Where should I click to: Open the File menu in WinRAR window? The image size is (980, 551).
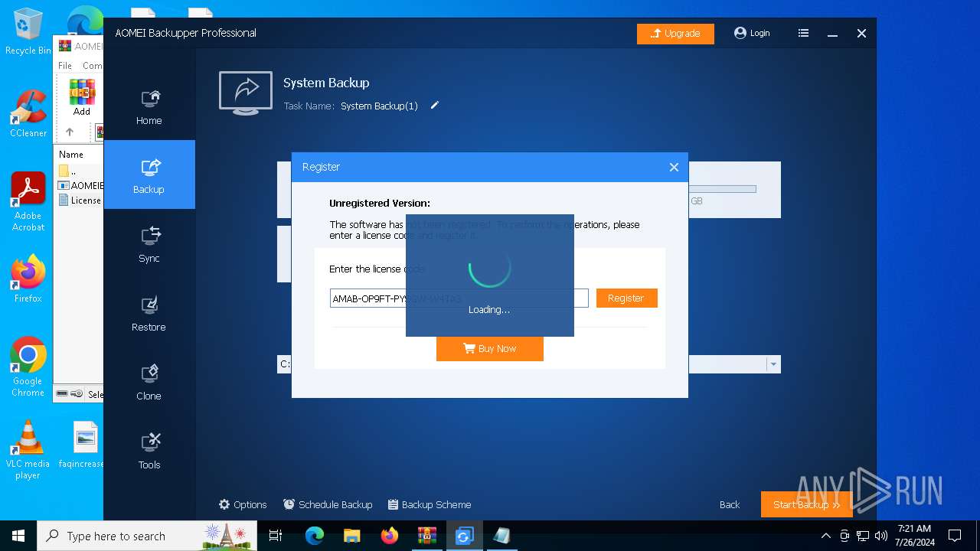click(x=65, y=66)
